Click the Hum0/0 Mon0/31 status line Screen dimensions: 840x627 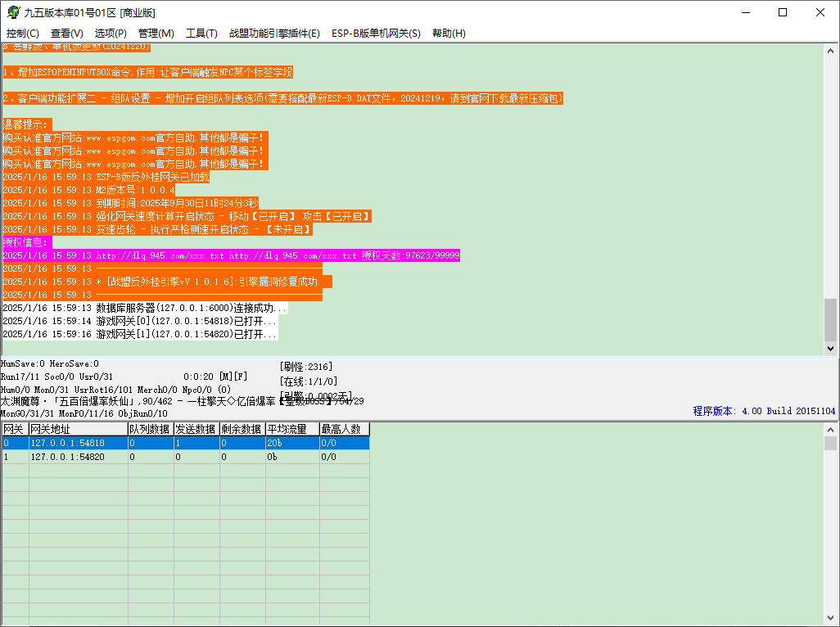coord(115,390)
